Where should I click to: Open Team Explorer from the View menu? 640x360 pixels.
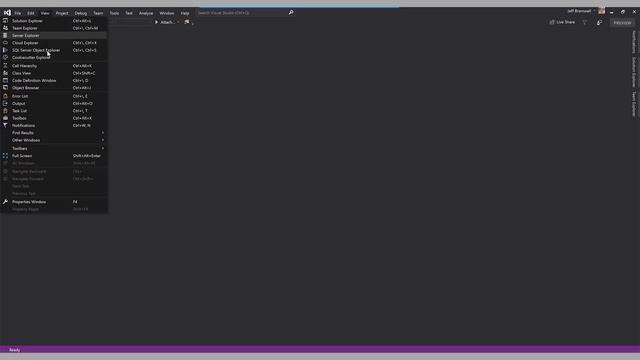(54, 28)
